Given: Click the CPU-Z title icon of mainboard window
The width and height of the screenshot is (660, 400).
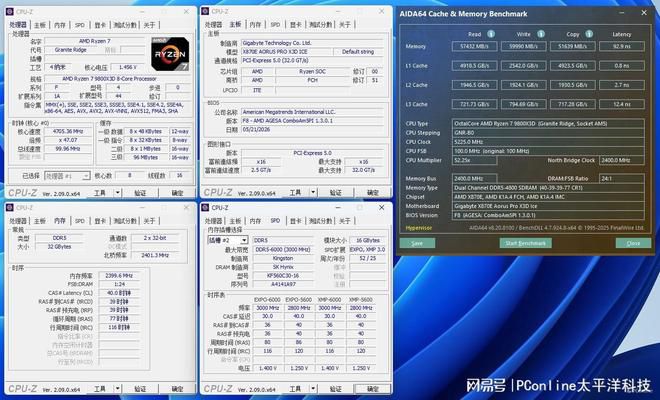Looking at the screenshot, I should click(x=205, y=11).
